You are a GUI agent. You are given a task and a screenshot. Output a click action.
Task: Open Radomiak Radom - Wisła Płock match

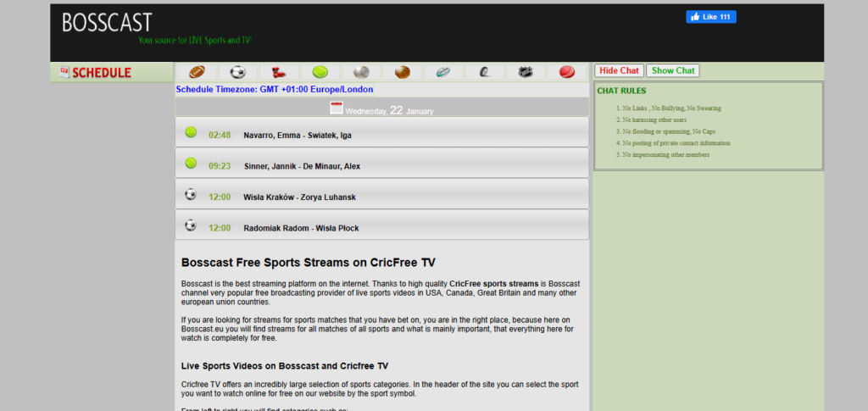point(301,229)
